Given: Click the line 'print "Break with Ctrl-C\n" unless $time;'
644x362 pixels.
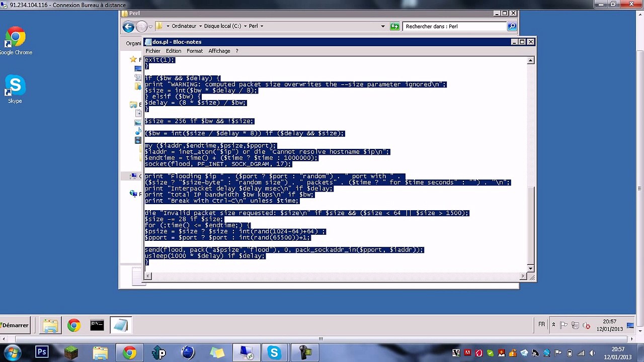Looking at the screenshot, I should tap(222, 201).
